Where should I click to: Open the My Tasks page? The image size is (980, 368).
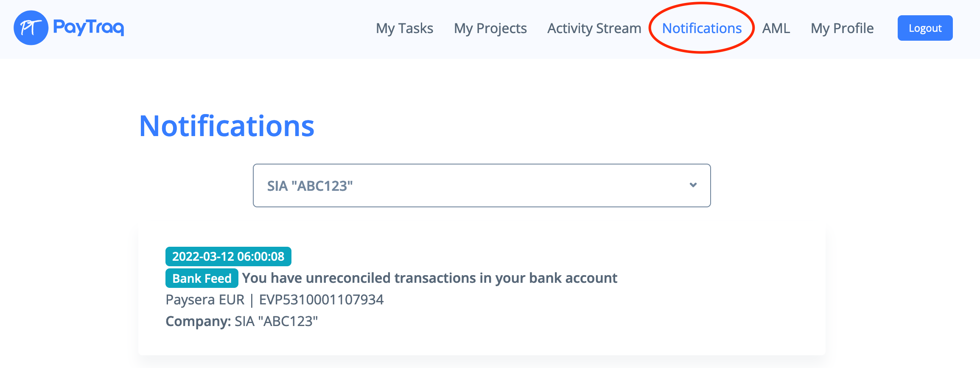pos(404,28)
